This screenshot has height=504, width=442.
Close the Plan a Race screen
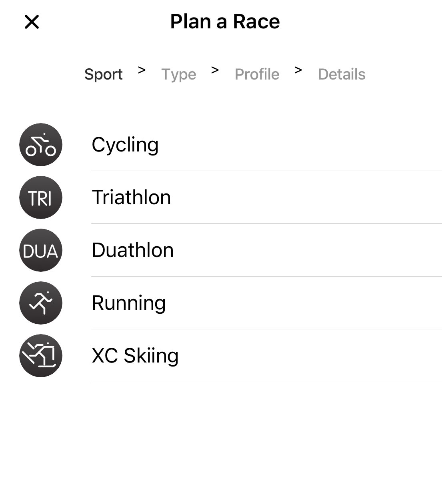pos(32,22)
